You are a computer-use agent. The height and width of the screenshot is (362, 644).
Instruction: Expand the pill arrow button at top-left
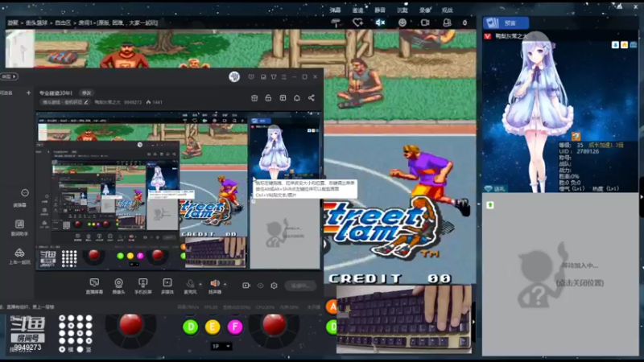(x=9, y=76)
